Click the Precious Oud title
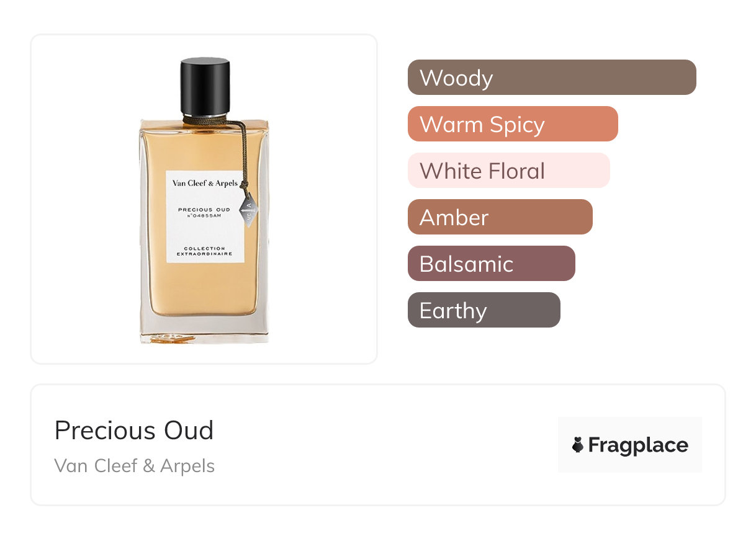 click(134, 431)
